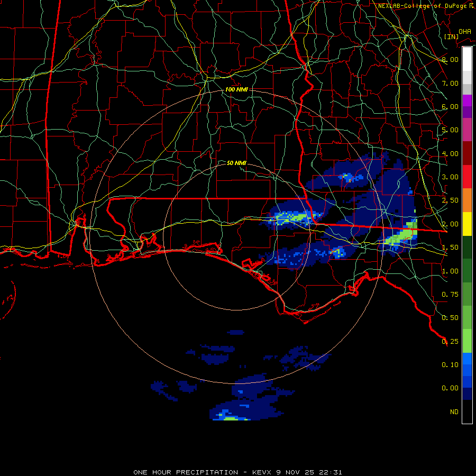This screenshot has height=476, width=476.
Task: Click the white 8.00 inch legend swatch
Action: click(467, 59)
